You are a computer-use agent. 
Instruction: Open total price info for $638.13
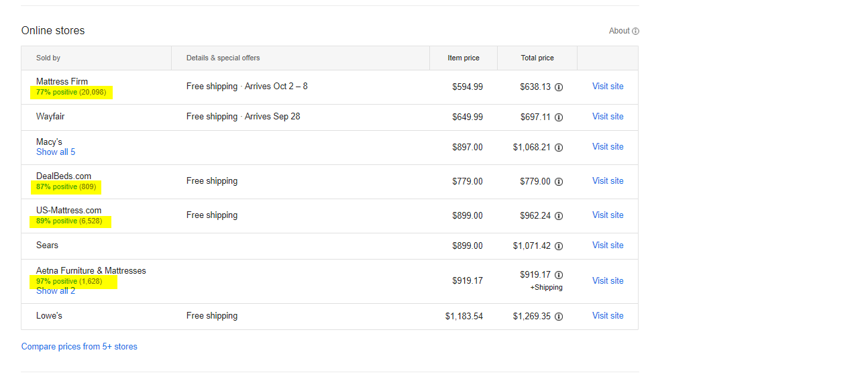559,87
